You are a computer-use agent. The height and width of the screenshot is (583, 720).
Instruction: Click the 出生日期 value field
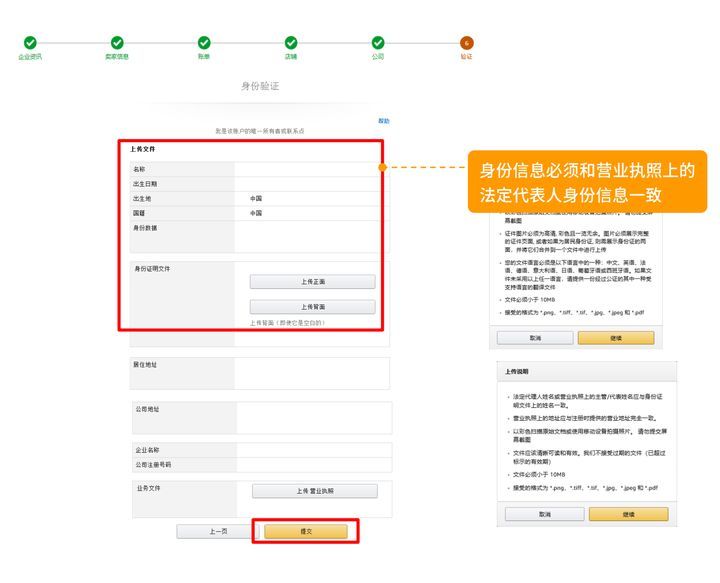pos(311,184)
